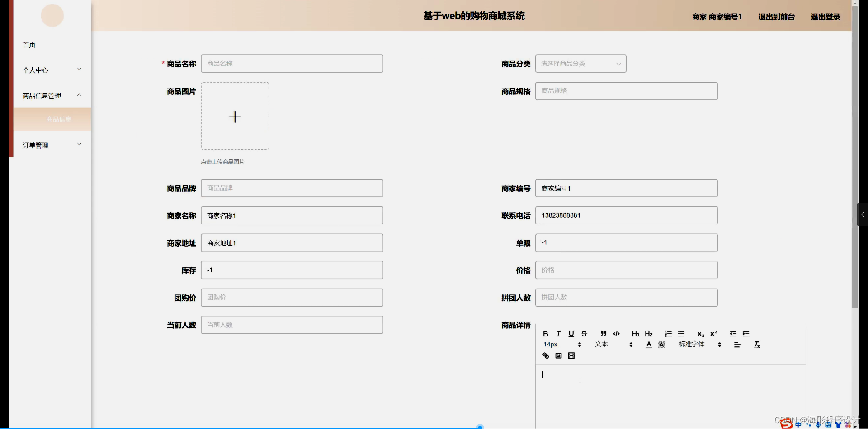The image size is (868, 429).
Task: Apply italic formatting in the editor
Action: (x=558, y=334)
